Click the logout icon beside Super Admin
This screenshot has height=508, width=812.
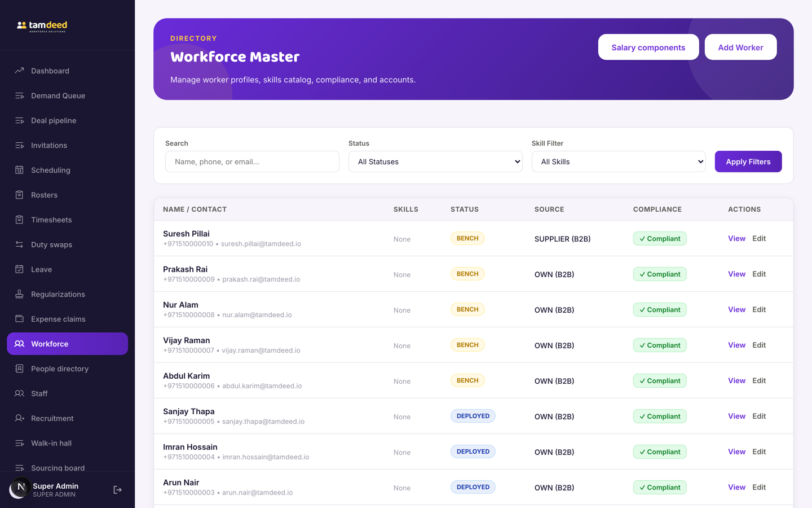coord(117,490)
